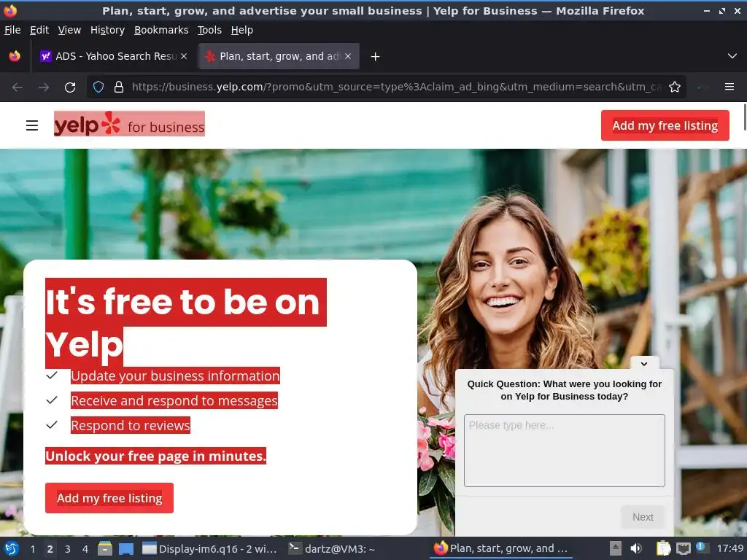This screenshot has width=747, height=560.
Task: Switch to ADS Yahoo Search Results tab
Action: coord(113,56)
